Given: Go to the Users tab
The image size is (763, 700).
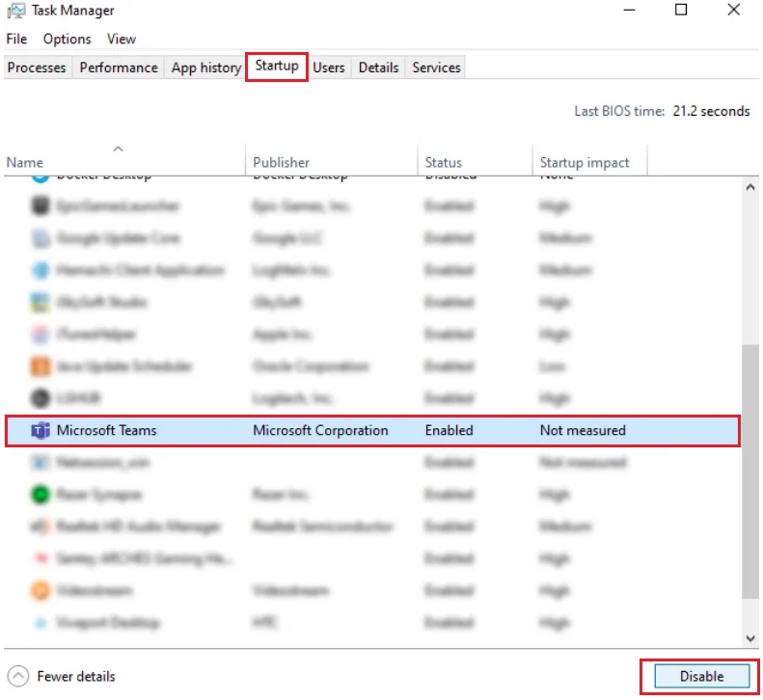Looking at the screenshot, I should click(329, 67).
